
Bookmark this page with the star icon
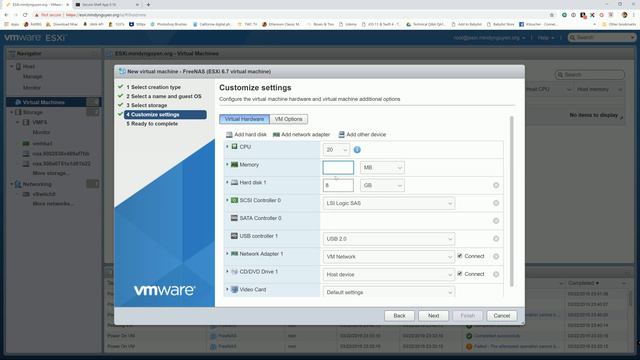point(552,15)
